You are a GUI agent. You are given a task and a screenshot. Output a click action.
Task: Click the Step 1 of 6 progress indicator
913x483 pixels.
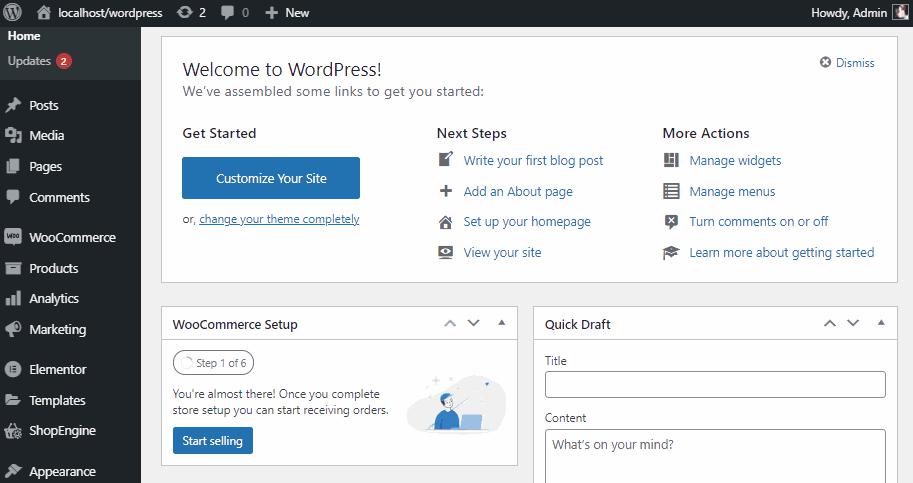pyautogui.click(x=214, y=363)
